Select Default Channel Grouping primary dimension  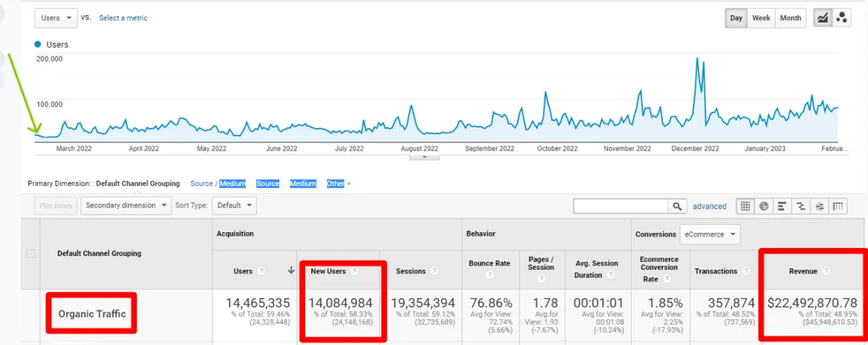coord(137,184)
